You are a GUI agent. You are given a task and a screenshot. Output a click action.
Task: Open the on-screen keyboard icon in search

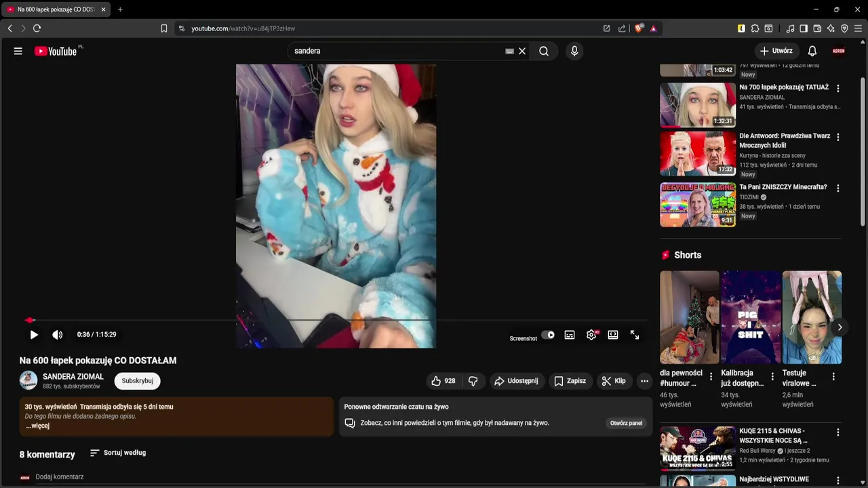pos(509,51)
